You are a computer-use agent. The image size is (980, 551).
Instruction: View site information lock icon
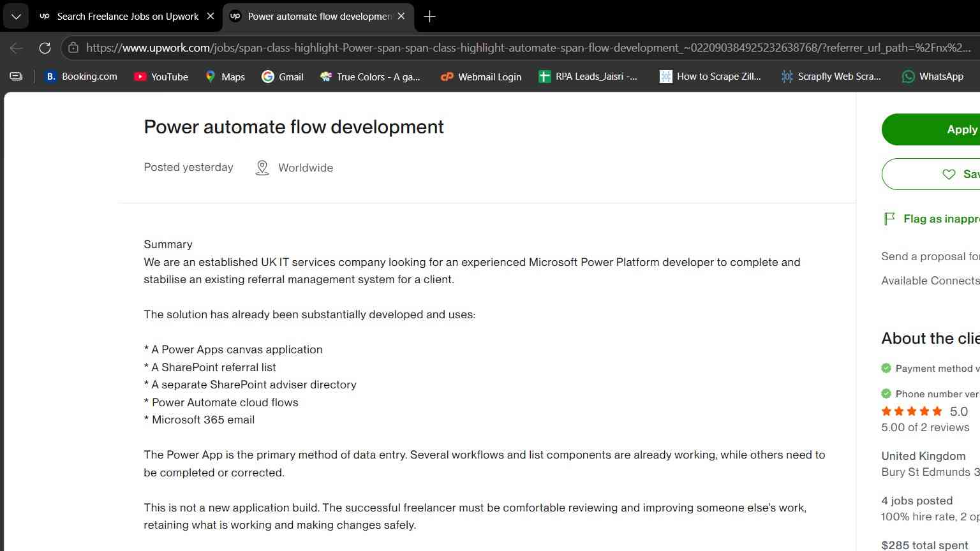click(x=73, y=48)
